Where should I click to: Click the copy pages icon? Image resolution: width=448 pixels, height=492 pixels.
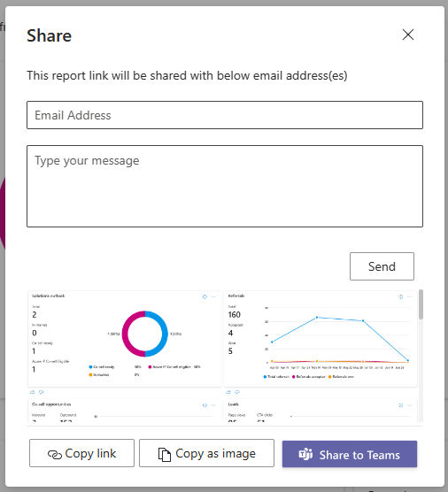[x=165, y=454]
